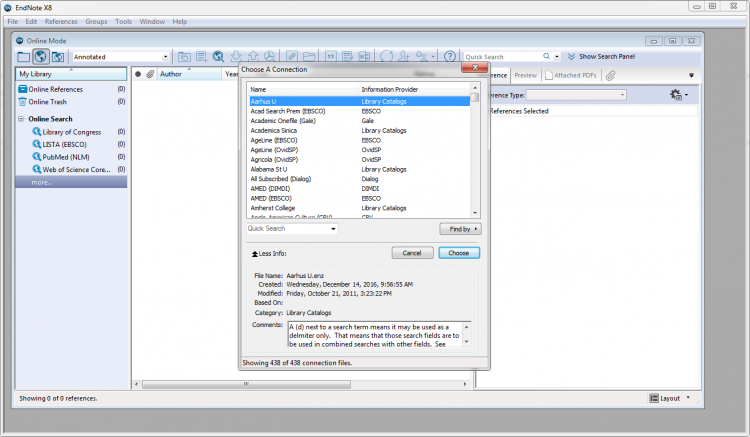Open the Layout dropdown menu
The width and height of the screenshot is (750, 437).
(x=670, y=398)
